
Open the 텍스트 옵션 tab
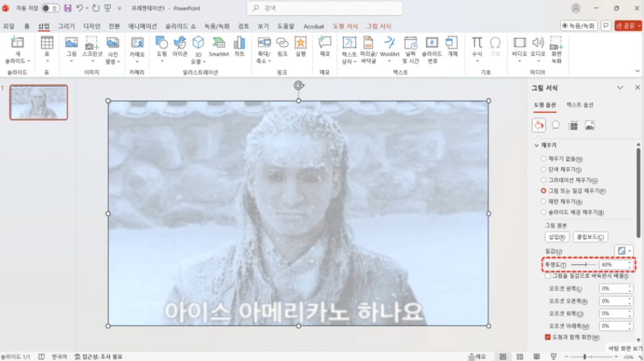(580, 105)
